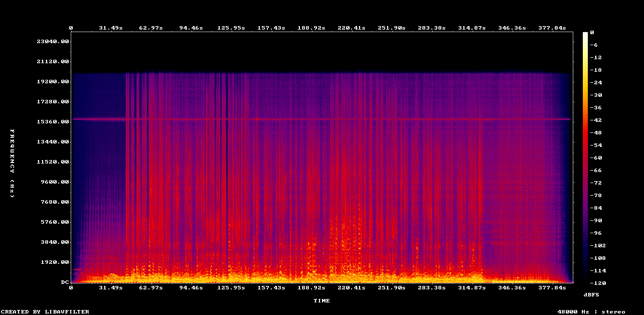Click the CREATED BY LIBAVFILTER text
This screenshot has height=315, width=644.
point(45,312)
